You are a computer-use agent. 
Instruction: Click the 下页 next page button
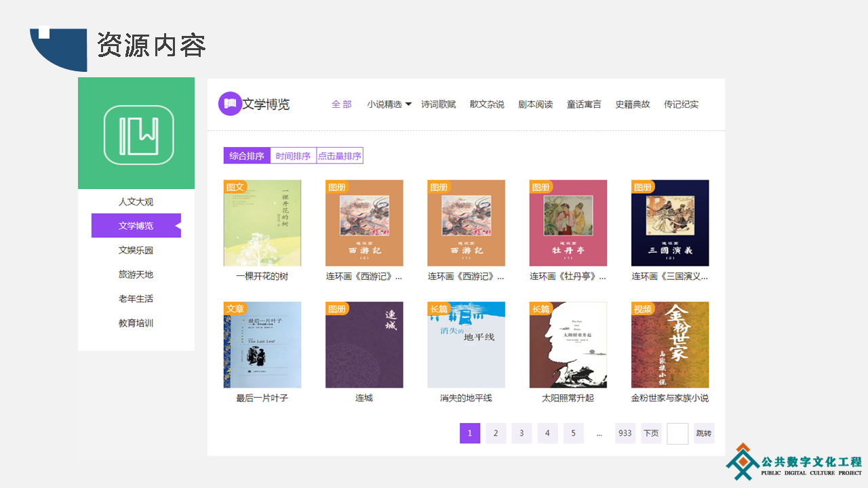[x=651, y=433]
